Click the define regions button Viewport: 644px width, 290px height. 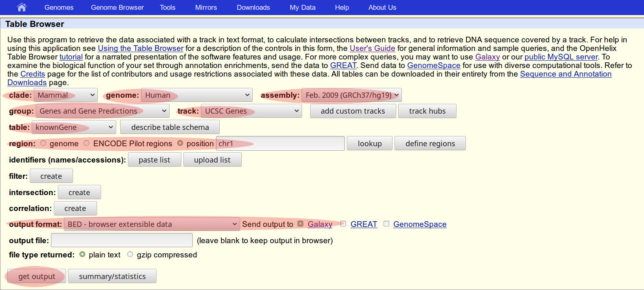pos(430,143)
